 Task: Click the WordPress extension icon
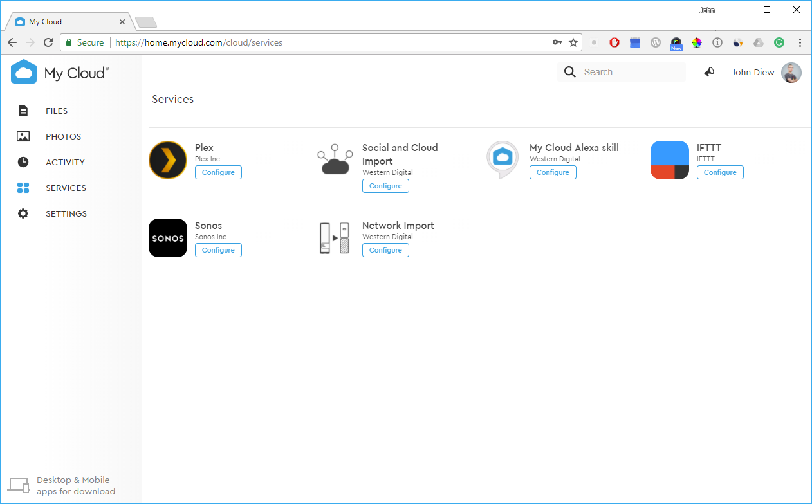click(x=656, y=42)
